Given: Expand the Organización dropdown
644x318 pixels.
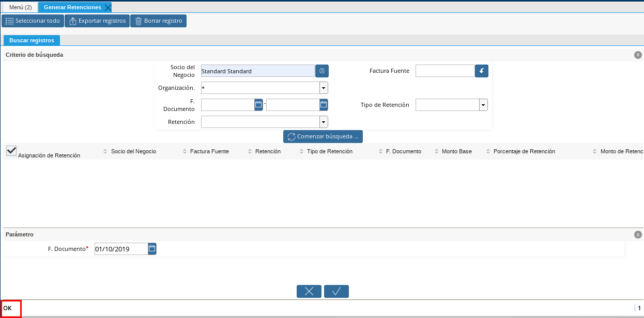Looking at the screenshot, I should 324,88.
